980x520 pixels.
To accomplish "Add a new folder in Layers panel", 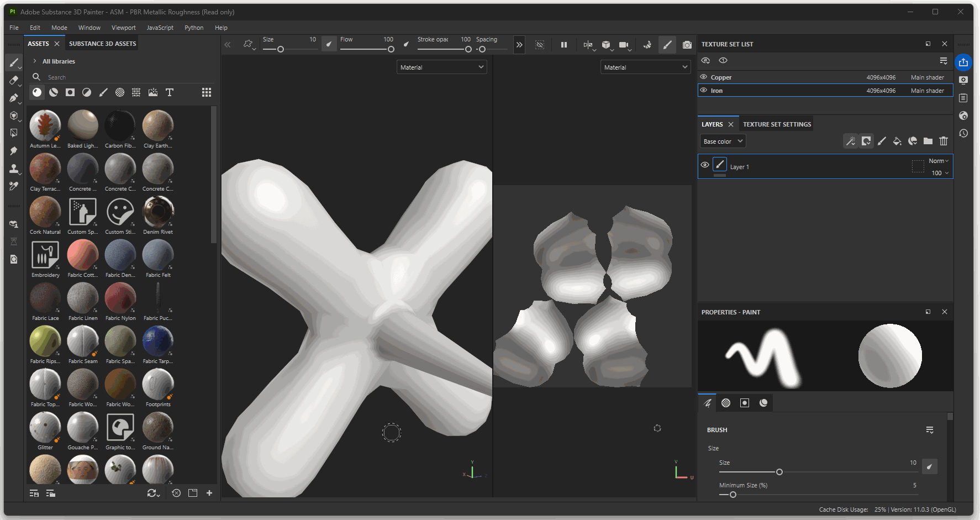I will point(928,141).
